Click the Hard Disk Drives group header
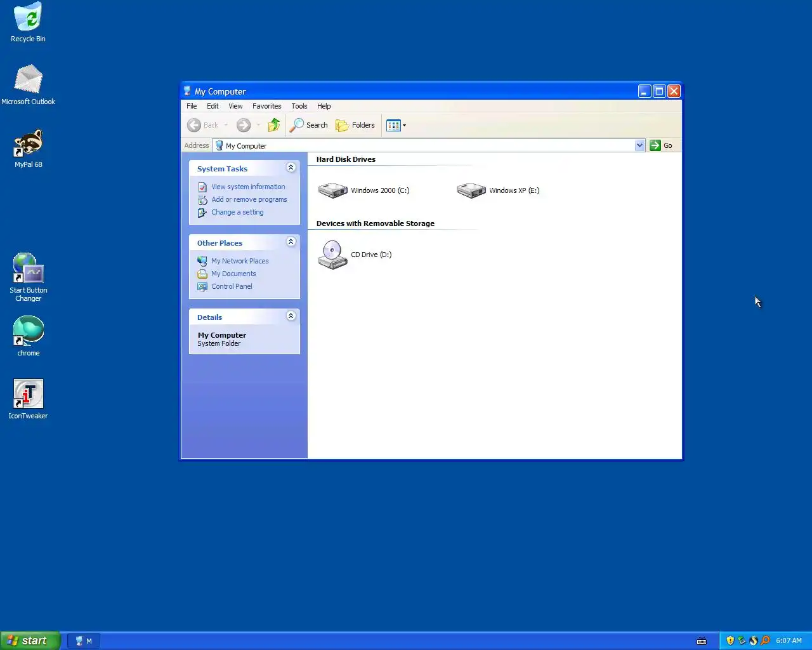The width and height of the screenshot is (812, 650). click(x=346, y=159)
